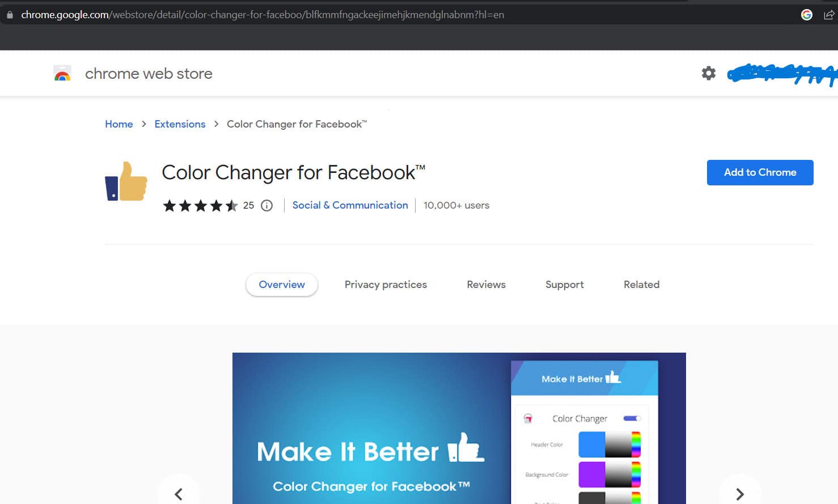Viewport: 838px width, 504px height.
Task: Click the URL in the address bar
Action: tap(263, 15)
